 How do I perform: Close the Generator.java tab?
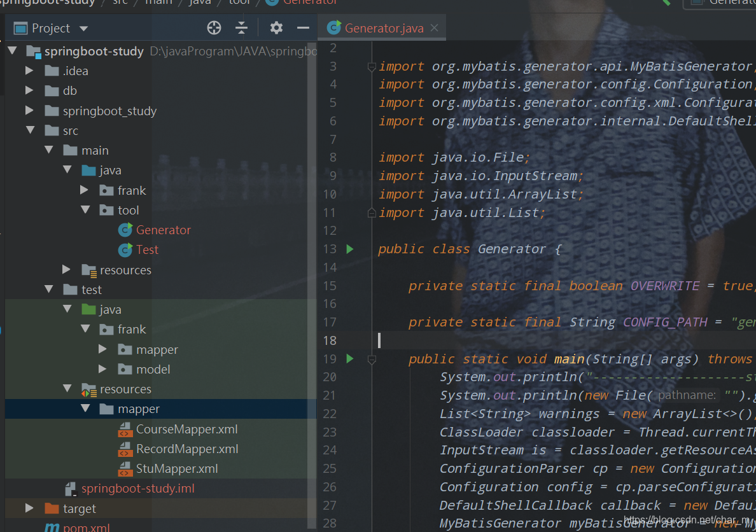[435, 28]
